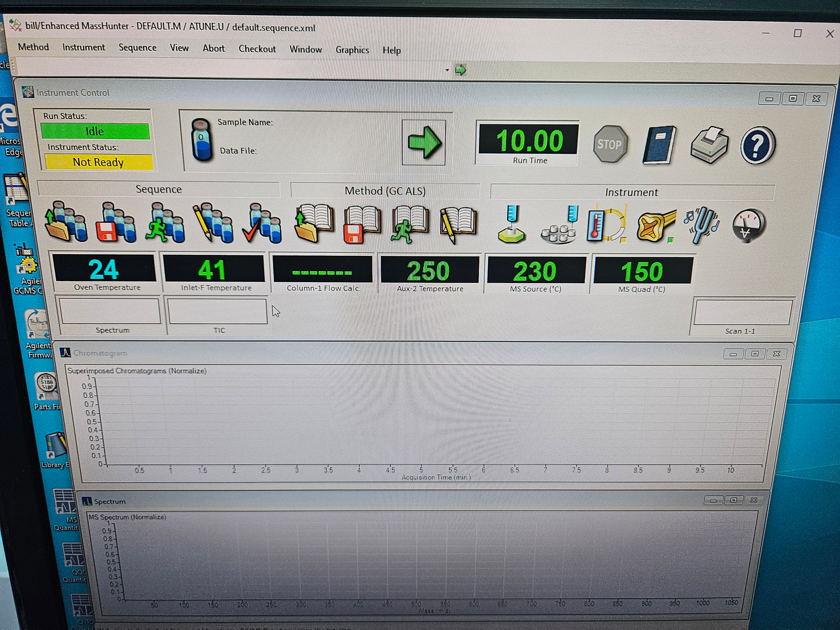Viewport: 840px width, 630px height.
Task: Maximize the Instrument Control window
Action: coord(793,98)
